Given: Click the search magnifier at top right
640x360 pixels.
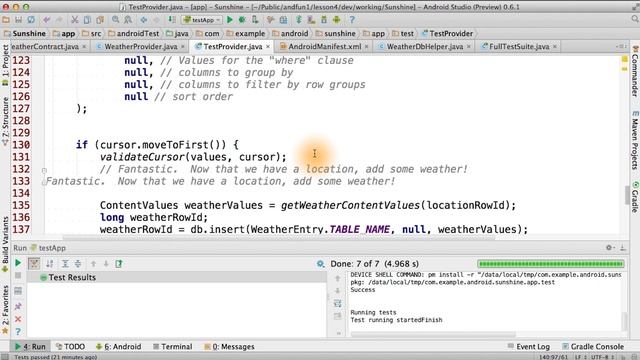Looking at the screenshot, I should (635, 19).
